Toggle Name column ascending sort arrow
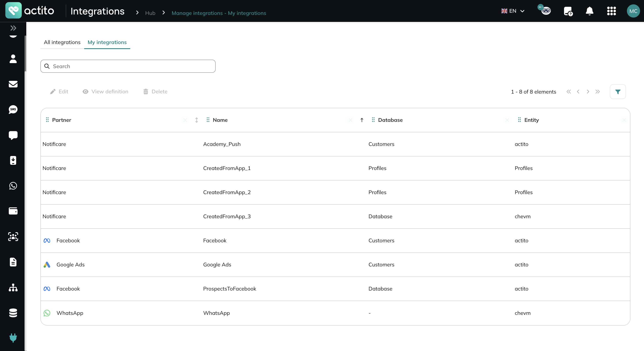This screenshot has height=351, width=644. pyautogui.click(x=362, y=120)
